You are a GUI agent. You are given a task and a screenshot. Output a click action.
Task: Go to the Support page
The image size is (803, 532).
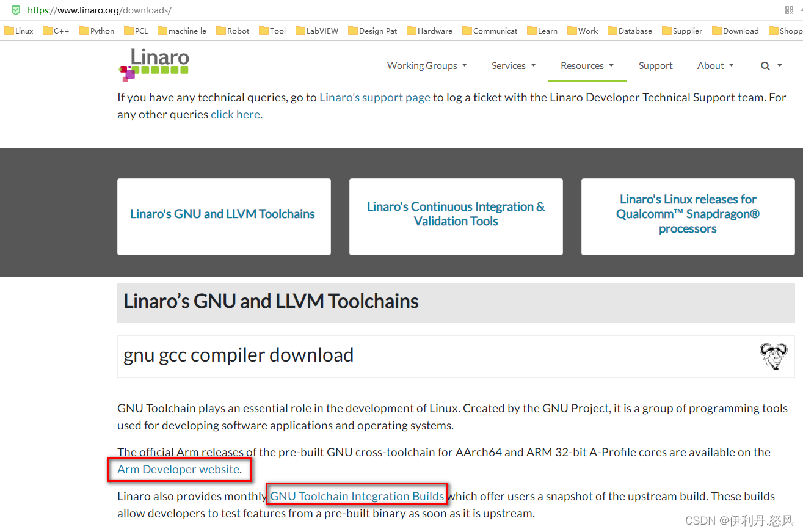[x=656, y=66]
